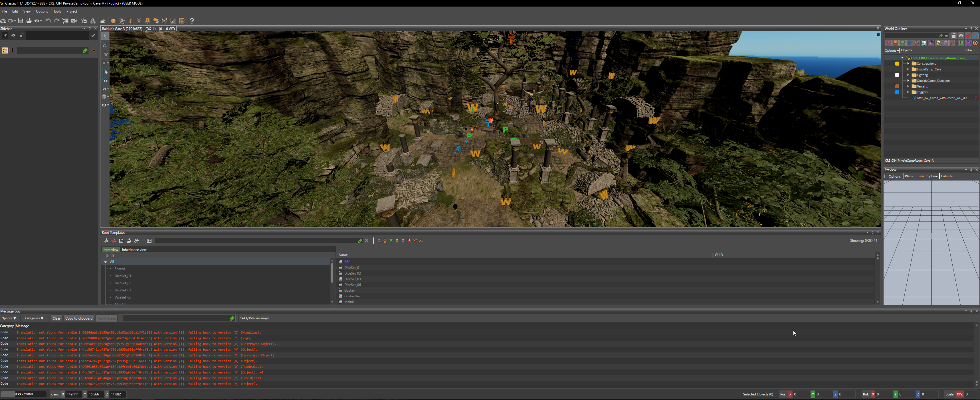
Task: Click the Clear button in Message Log
Action: [x=56, y=318]
